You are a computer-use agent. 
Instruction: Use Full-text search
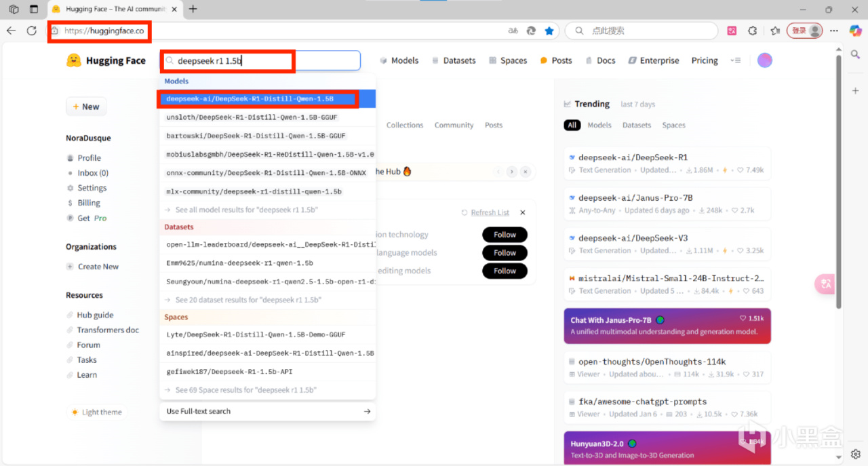point(267,411)
